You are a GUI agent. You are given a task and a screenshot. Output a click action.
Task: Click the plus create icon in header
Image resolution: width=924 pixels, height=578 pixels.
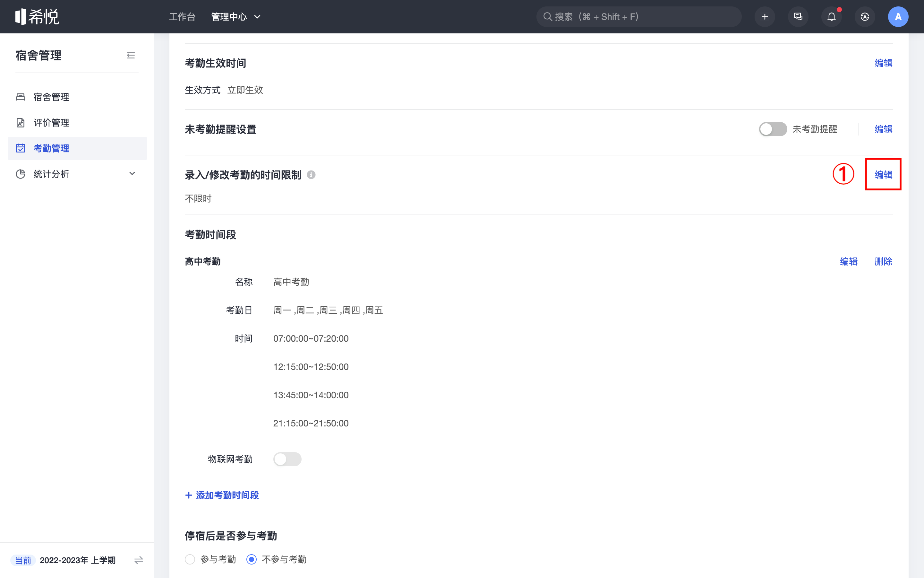pyautogui.click(x=765, y=17)
